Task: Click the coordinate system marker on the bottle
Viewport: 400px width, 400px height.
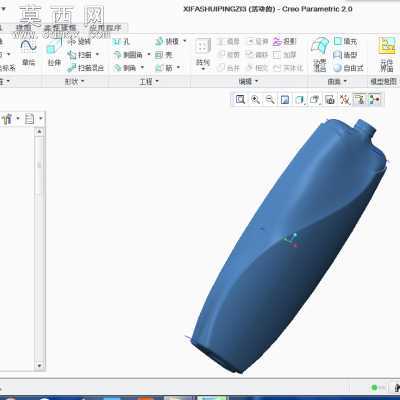Action: coord(292,240)
